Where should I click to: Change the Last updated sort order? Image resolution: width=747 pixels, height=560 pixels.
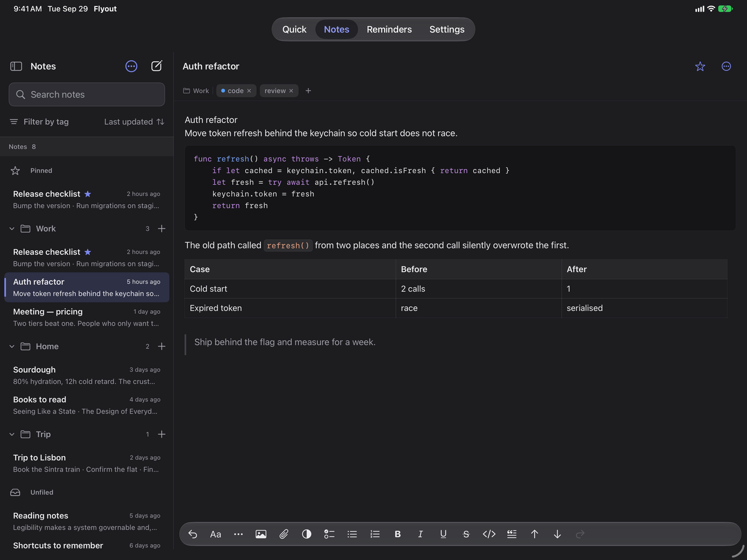tap(134, 122)
